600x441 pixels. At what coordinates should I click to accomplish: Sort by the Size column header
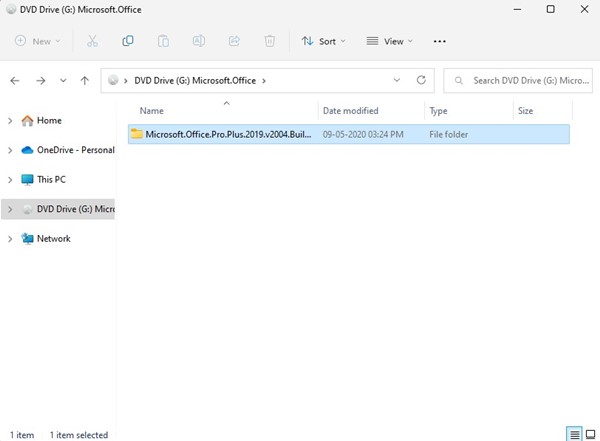click(525, 111)
